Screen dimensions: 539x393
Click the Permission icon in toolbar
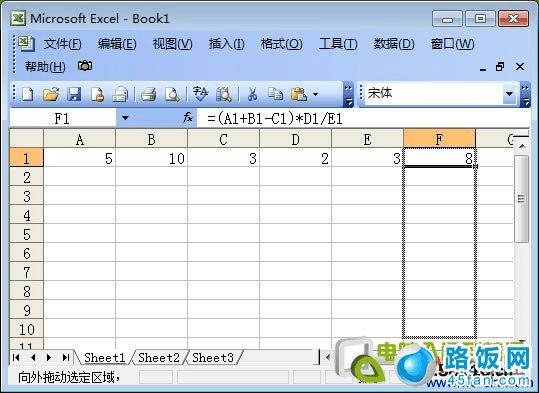(97, 94)
